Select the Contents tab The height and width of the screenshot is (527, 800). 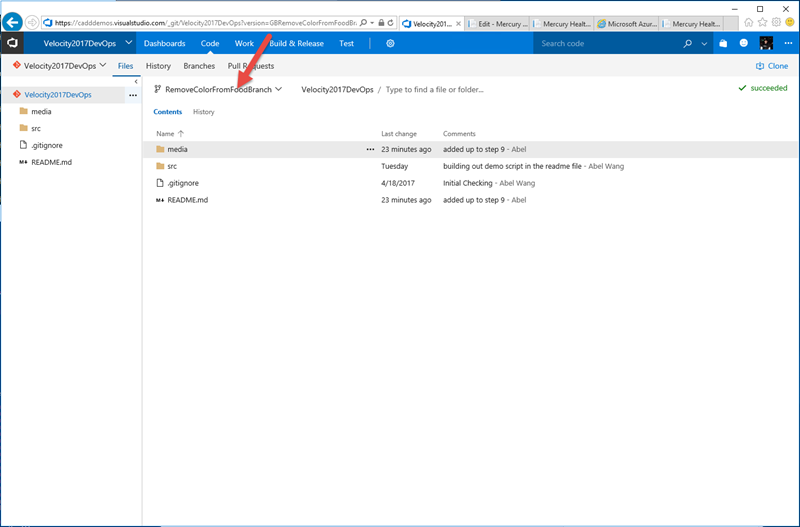coord(167,112)
